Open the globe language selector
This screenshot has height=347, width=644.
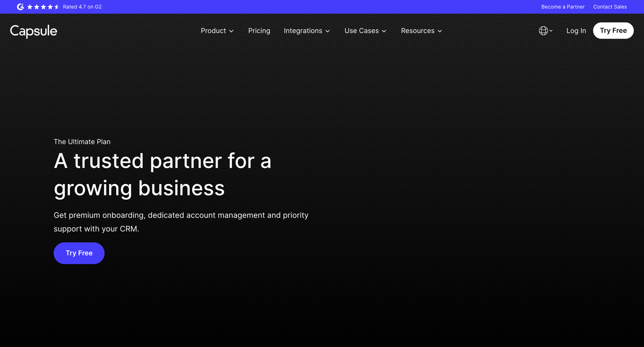tap(546, 31)
